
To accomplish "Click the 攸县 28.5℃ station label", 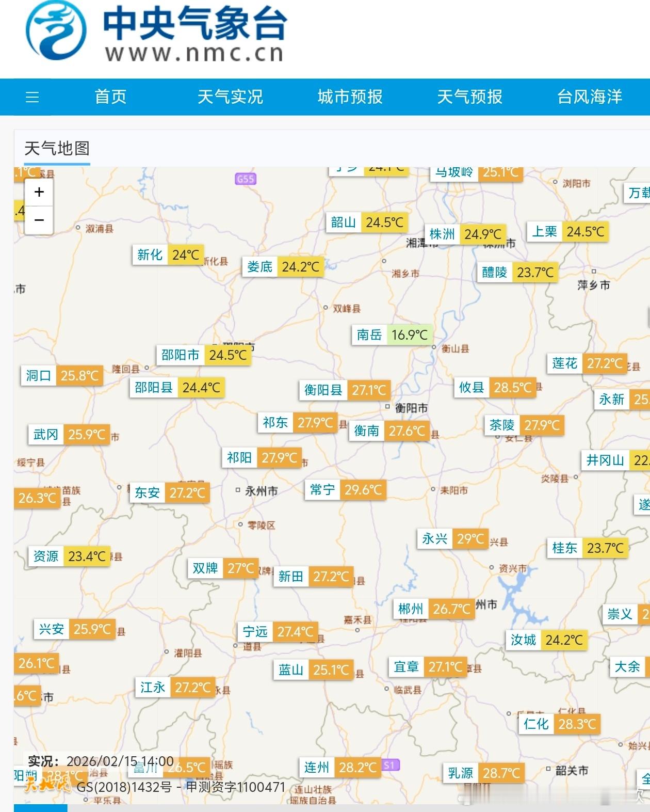I will [495, 388].
